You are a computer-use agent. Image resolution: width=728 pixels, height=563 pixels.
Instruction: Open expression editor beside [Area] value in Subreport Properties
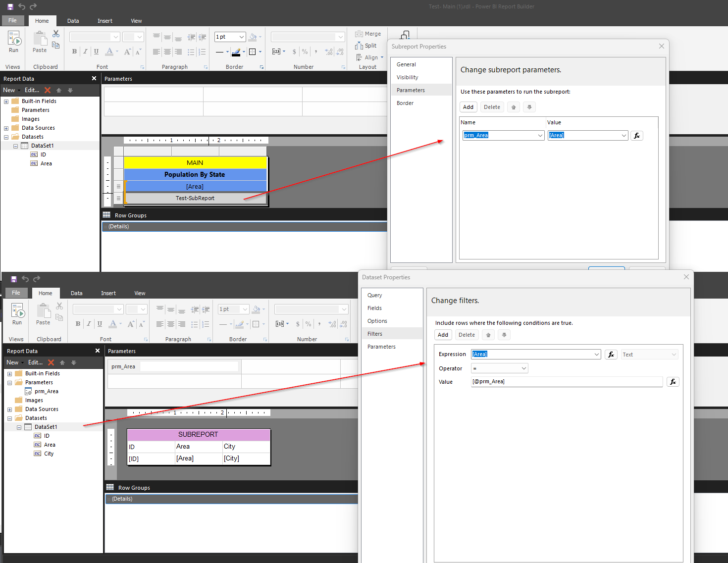point(637,136)
